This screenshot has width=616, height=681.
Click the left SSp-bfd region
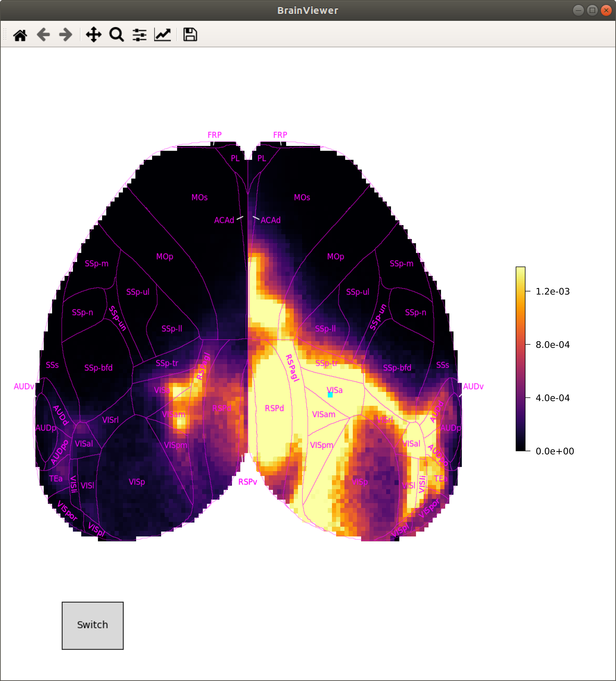click(98, 368)
